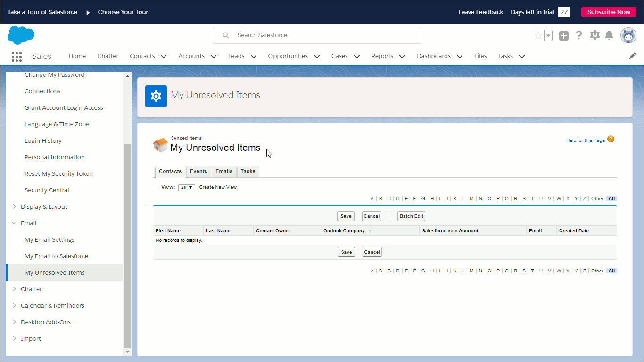Select the Contacts sub-tab

point(170,172)
